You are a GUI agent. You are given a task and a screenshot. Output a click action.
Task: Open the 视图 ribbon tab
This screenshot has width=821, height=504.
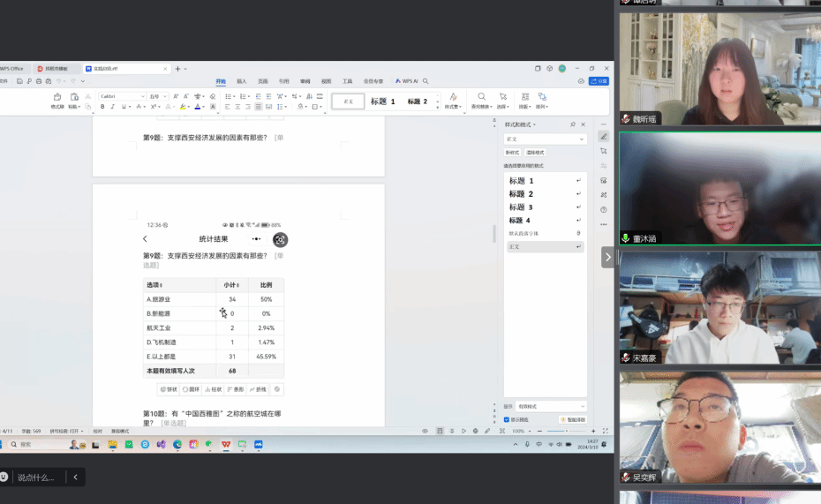(326, 81)
